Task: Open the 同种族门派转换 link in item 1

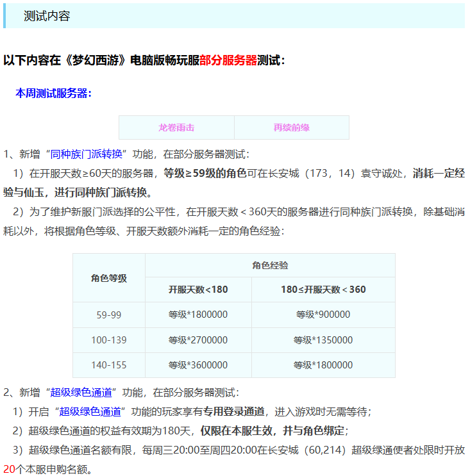Action: click(87, 154)
